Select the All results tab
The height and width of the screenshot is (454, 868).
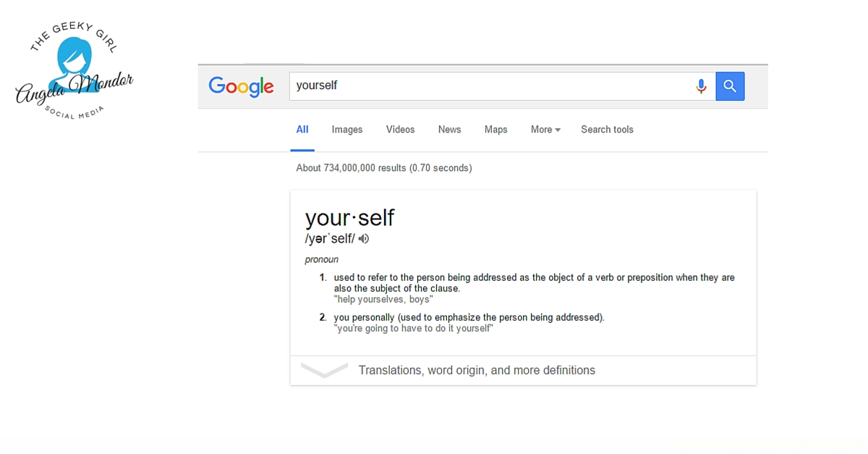tap(302, 130)
